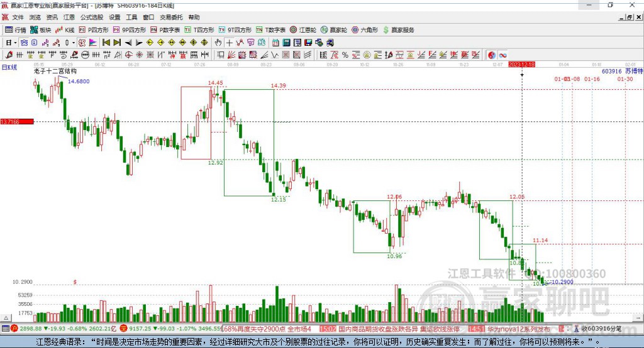Viewport: 644px width, 348px height.
Task: Click the 老子十二宫结构 label
Action: tap(55, 71)
